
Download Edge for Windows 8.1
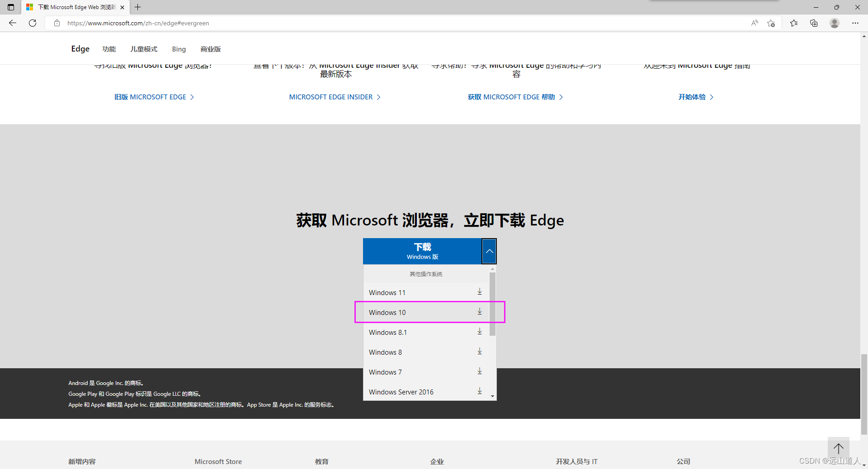(x=480, y=332)
